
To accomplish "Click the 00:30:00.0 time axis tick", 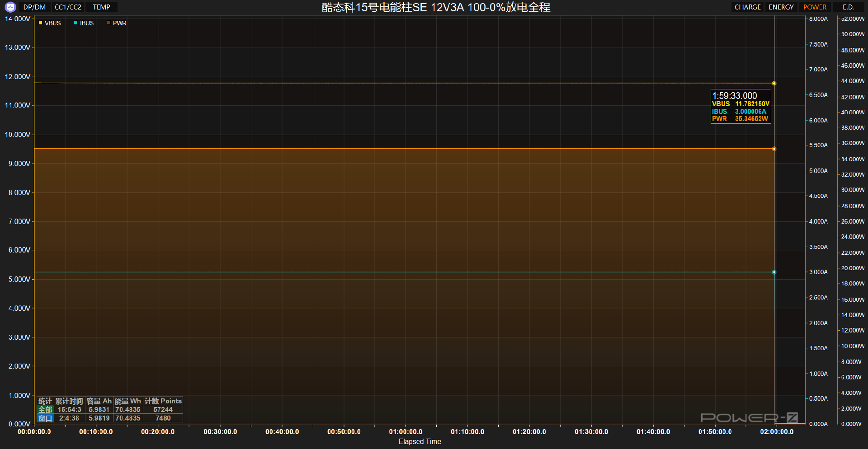I will (220, 432).
